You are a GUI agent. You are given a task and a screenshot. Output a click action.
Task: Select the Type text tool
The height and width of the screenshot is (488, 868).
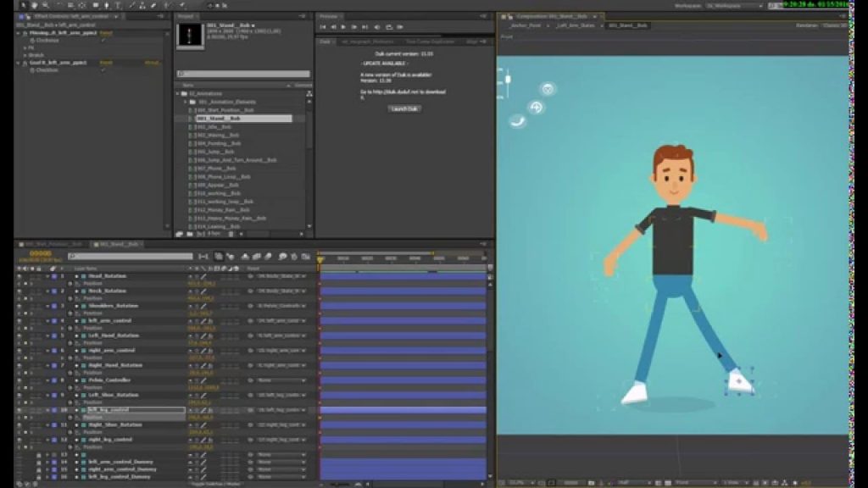point(119,5)
